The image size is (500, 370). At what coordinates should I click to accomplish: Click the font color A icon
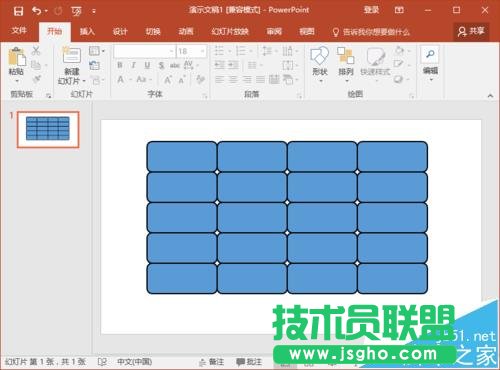pyautogui.click(x=120, y=80)
